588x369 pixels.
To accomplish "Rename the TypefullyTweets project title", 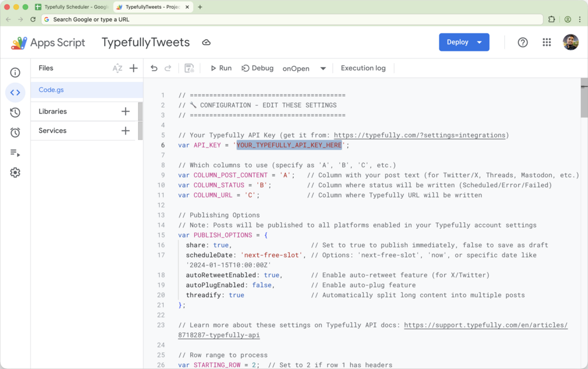I will (x=146, y=42).
